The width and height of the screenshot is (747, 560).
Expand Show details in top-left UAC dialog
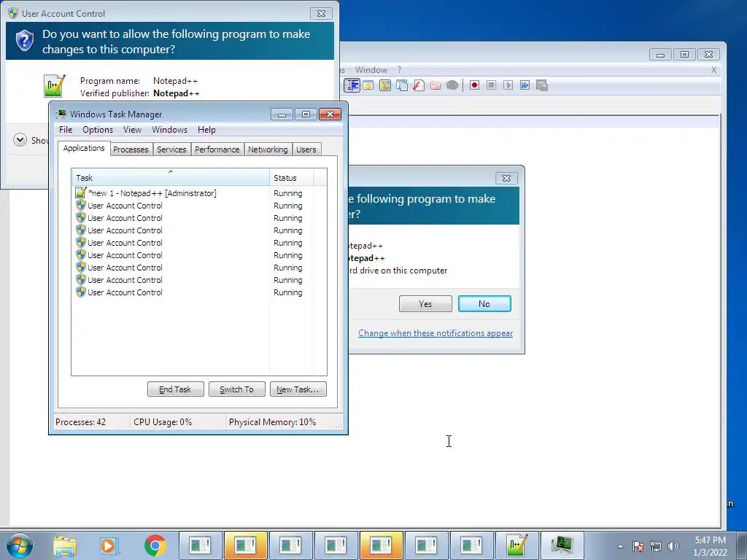(20, 140)
